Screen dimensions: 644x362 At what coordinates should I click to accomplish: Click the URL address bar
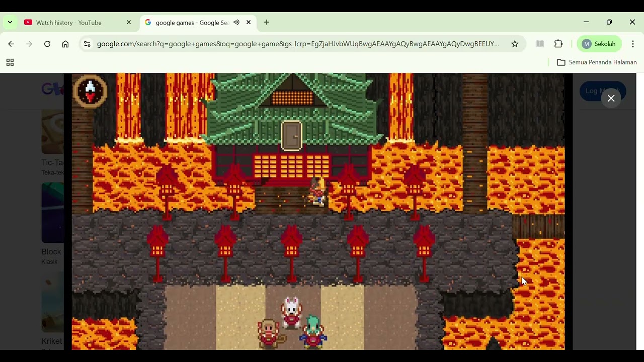(x=298, y=44)
